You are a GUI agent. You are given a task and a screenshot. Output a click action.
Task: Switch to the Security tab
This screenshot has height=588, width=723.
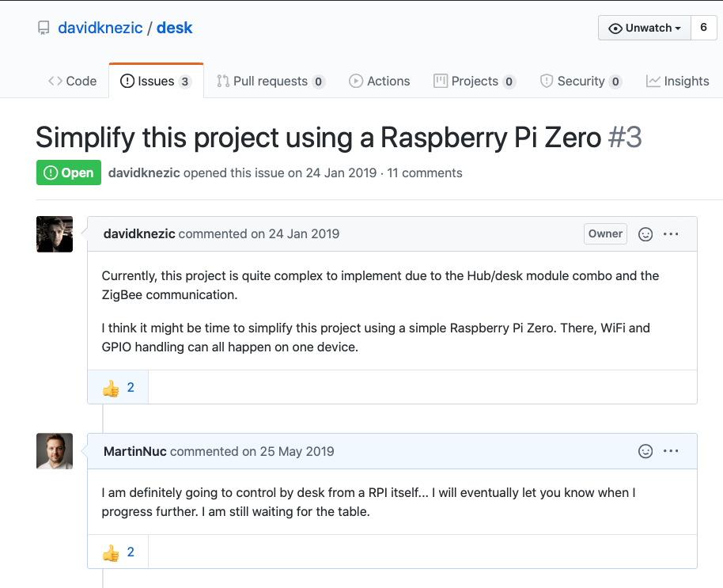tap(581, 82)
